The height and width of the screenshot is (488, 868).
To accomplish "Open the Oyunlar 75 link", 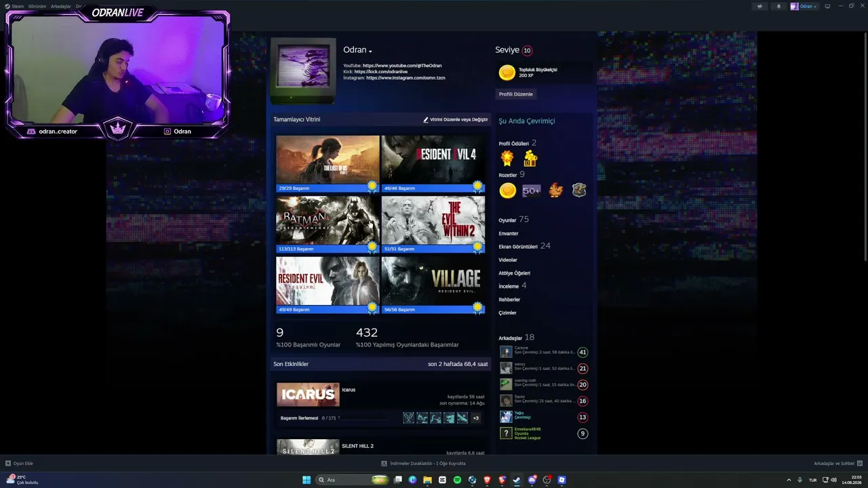I will pos(513,220).
